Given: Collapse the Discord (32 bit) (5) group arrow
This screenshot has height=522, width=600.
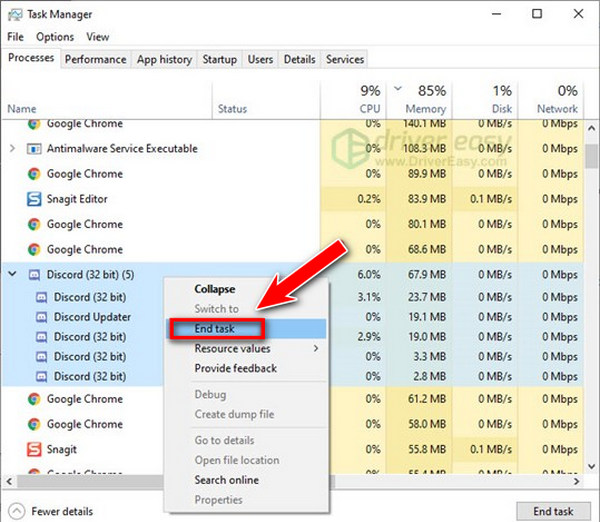Looking at the screenshot, I should pyautogui.click(x=12, y=274).
